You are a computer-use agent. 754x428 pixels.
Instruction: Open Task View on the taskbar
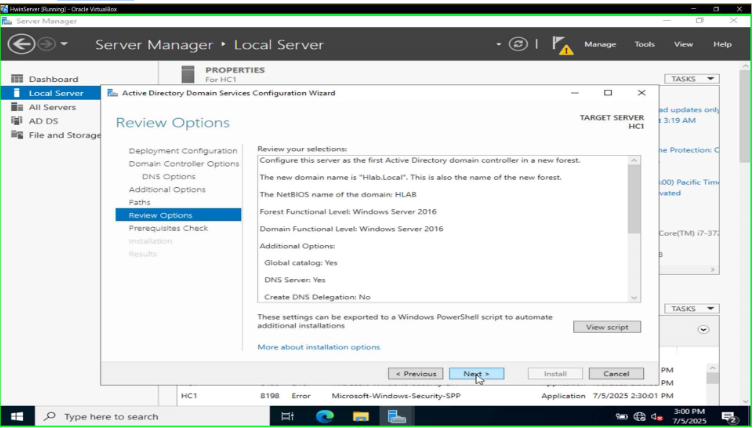(288, 416)
